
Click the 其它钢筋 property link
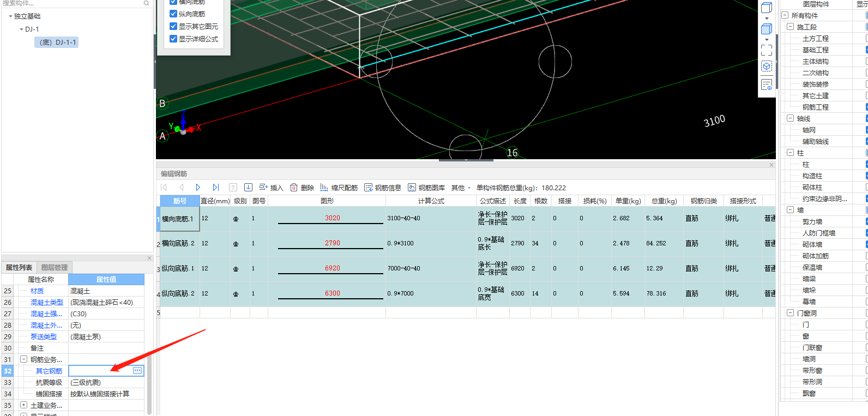[49, 371]
